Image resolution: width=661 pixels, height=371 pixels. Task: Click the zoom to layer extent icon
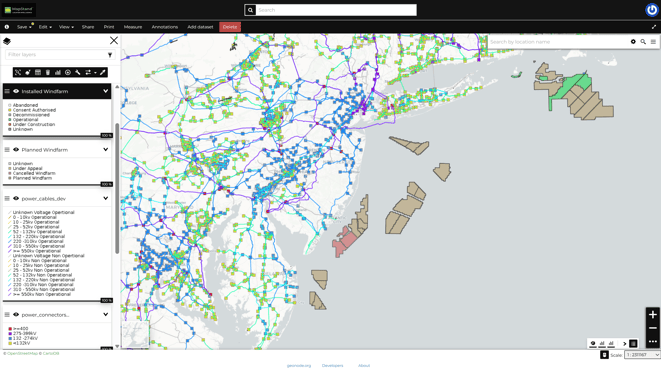click(x=18, y=73)
